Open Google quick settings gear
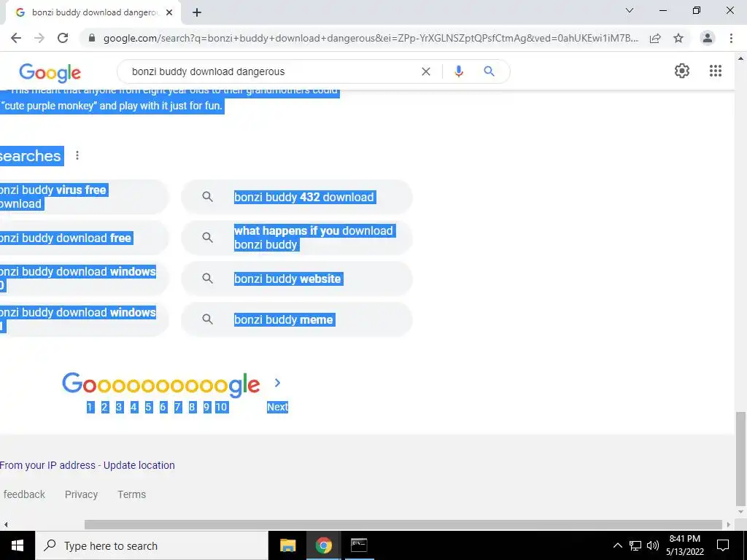Viewport: 747px width, 560px height. tap(682, 71)
